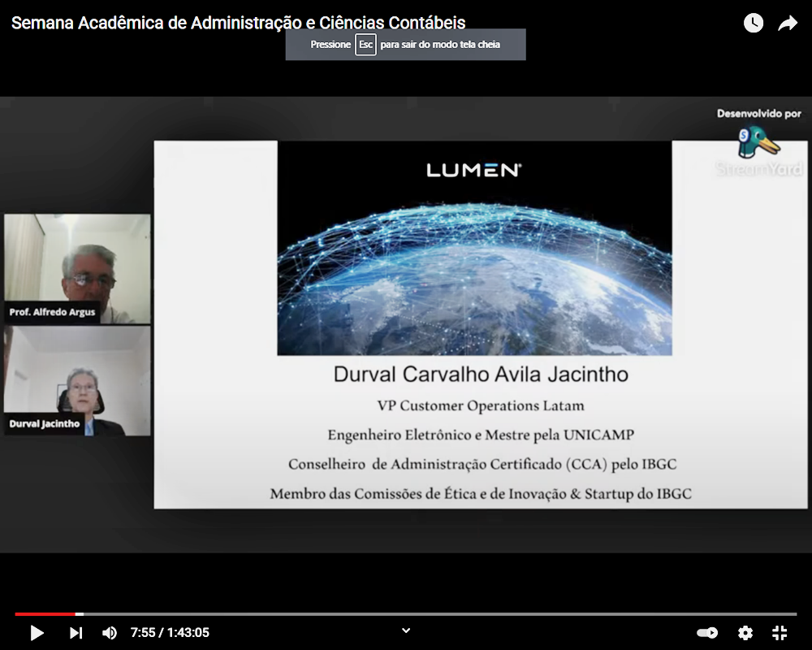Click the 'Membro das Comissões de Ética' line
The width and height of the screenshot is (812, 650).
point(481,493)
